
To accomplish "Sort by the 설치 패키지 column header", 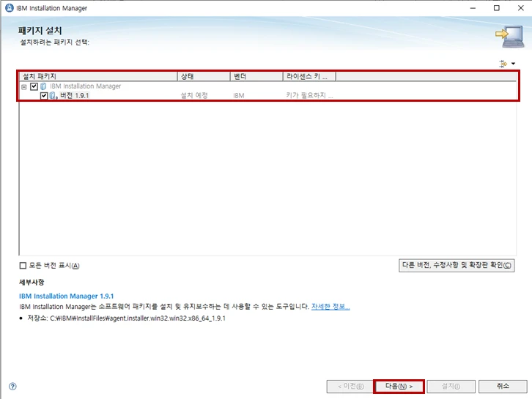I will (98, 76).
